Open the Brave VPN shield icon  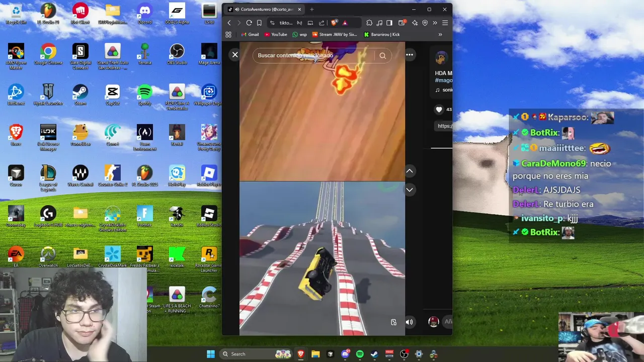[x=425, y=23]
